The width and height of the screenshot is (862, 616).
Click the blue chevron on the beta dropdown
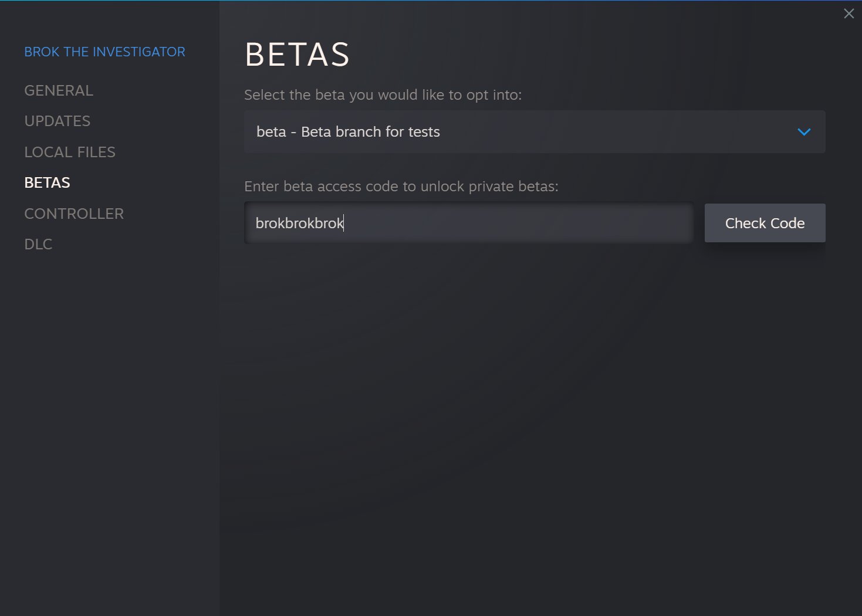[x=804, y=132]
